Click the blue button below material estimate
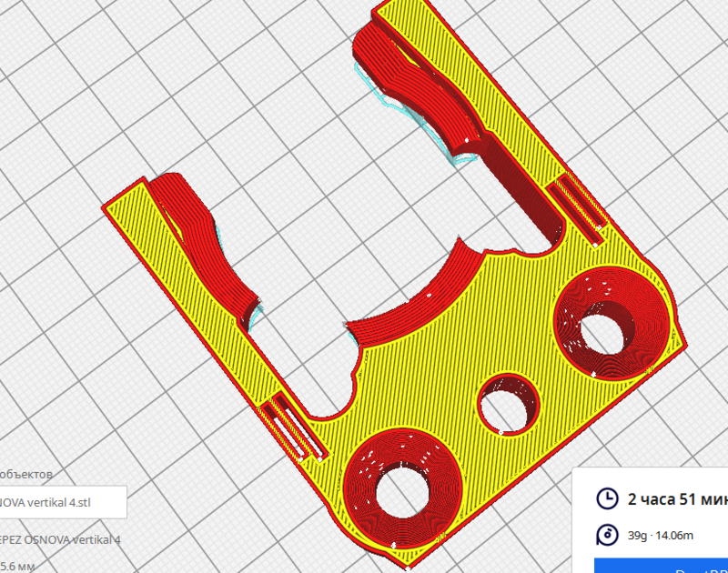The image size is (728, 573). click(x=662, y=565)
